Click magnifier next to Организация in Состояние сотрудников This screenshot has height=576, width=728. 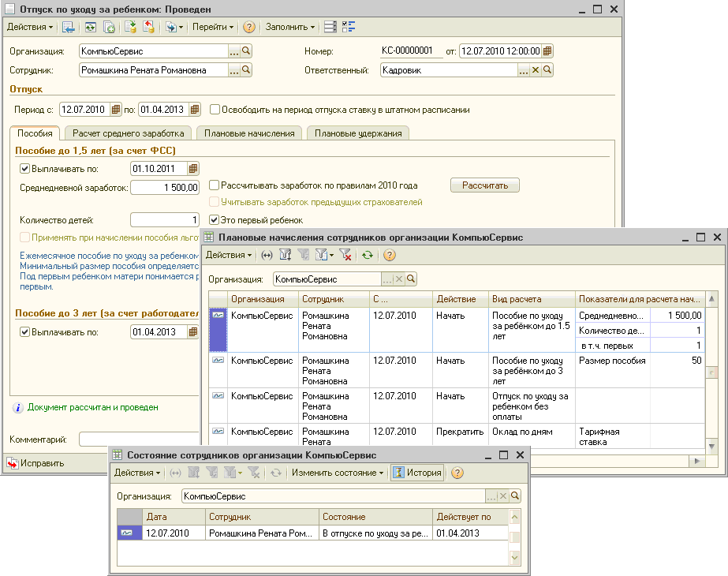coord(514,496)
